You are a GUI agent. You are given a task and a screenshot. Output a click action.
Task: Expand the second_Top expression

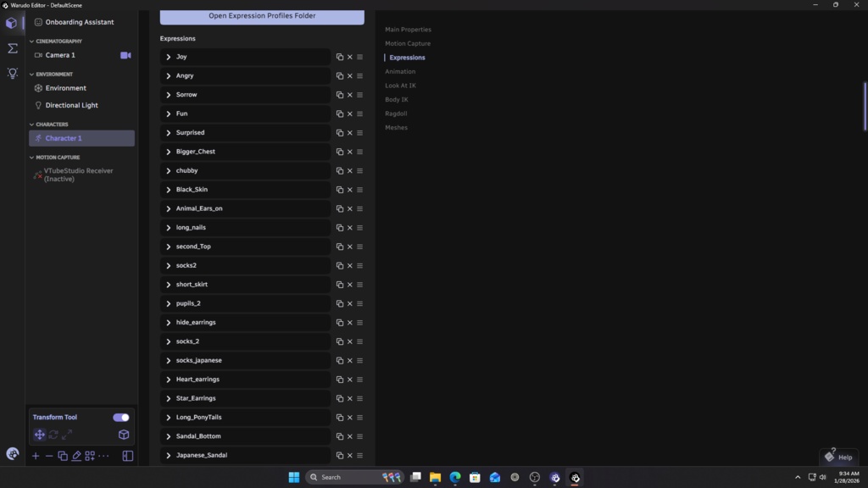pyautogui.click(x=169, y=247)
